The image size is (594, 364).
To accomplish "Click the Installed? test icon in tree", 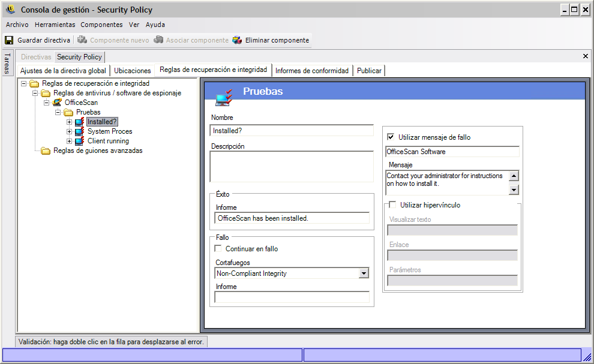I will [x=80, y=122].
